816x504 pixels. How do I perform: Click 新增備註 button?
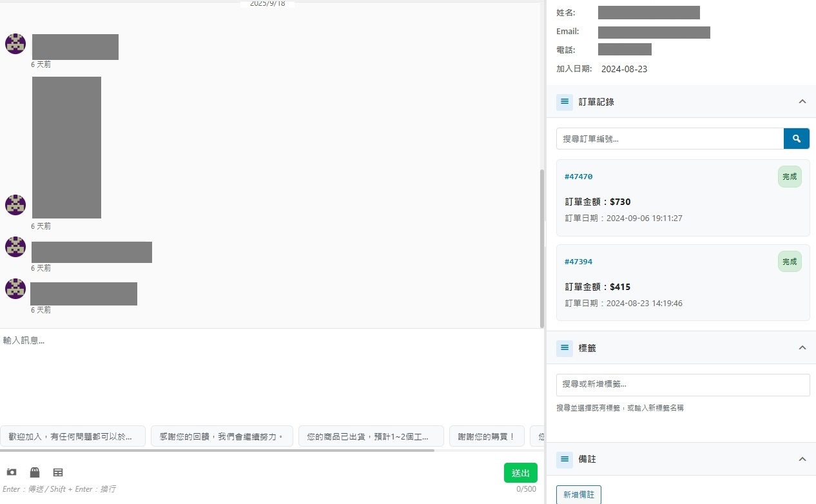coord(579,495)
